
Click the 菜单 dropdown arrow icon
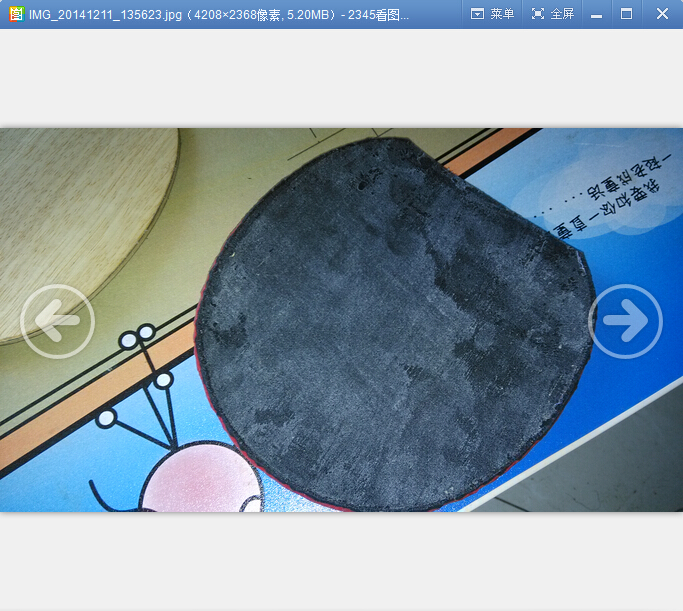[477, 14]
